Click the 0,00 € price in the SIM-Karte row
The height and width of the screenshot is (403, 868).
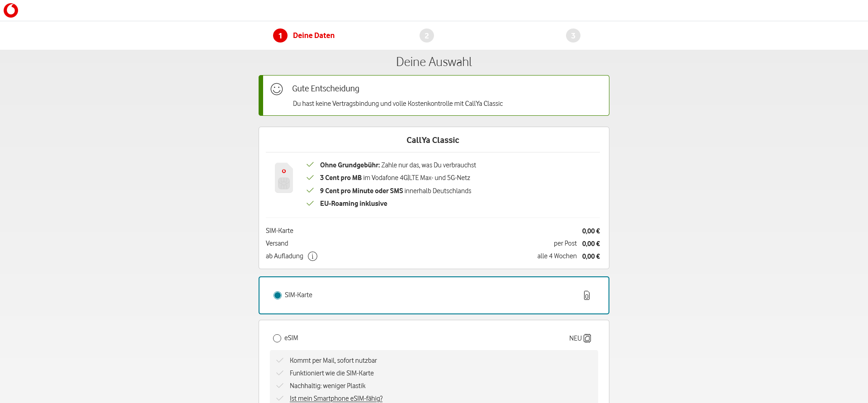tap(591, 231)
